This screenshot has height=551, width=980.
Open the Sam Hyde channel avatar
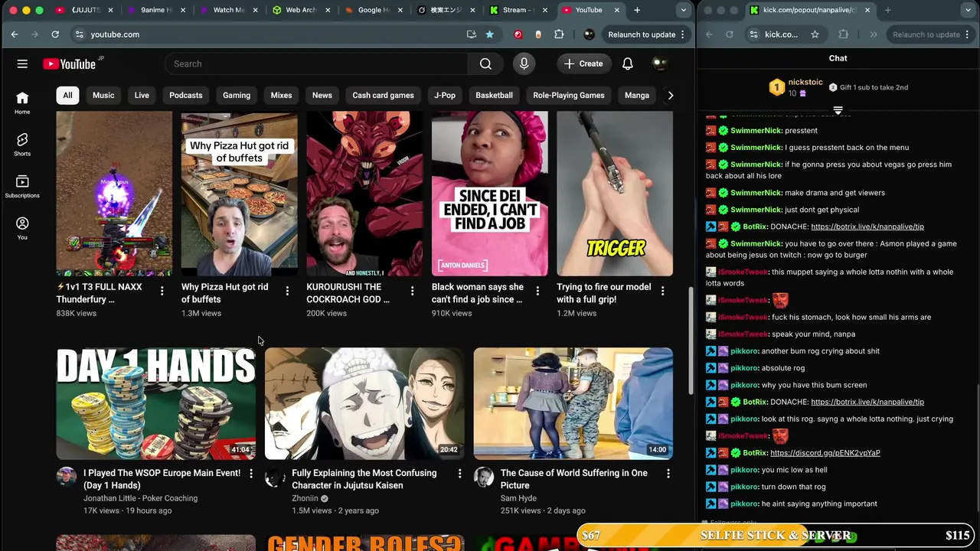(484, 478)
